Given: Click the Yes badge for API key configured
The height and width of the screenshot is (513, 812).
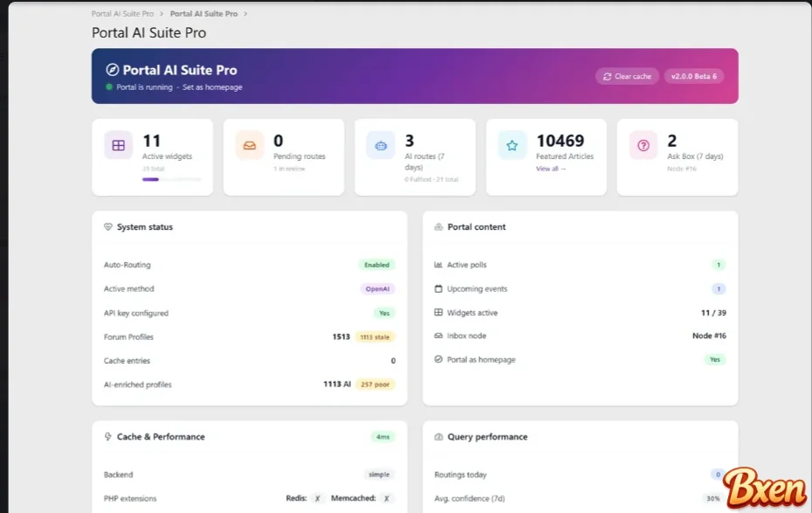Looking at the screenshot, I should tap(384, 313).
